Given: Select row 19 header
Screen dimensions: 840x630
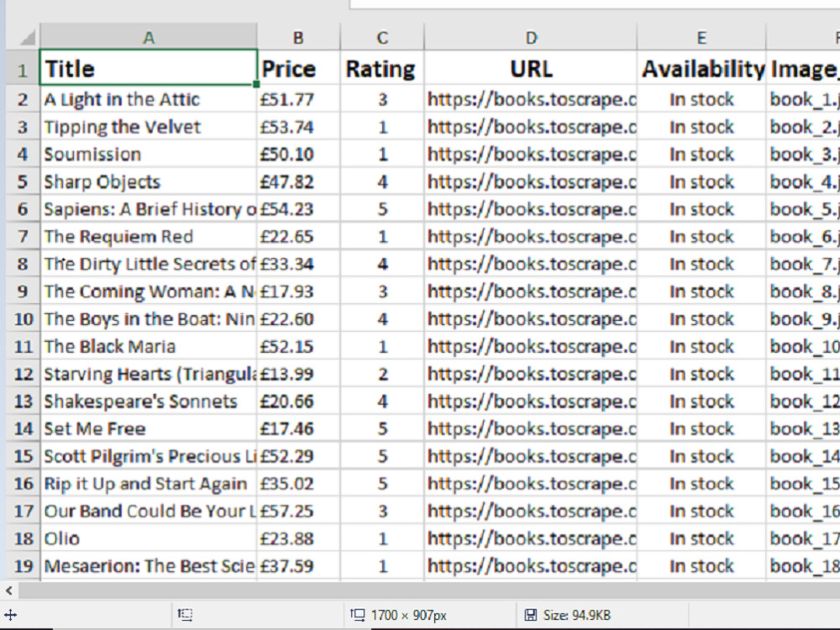Looking at the screenshot, I should [23, 565].
